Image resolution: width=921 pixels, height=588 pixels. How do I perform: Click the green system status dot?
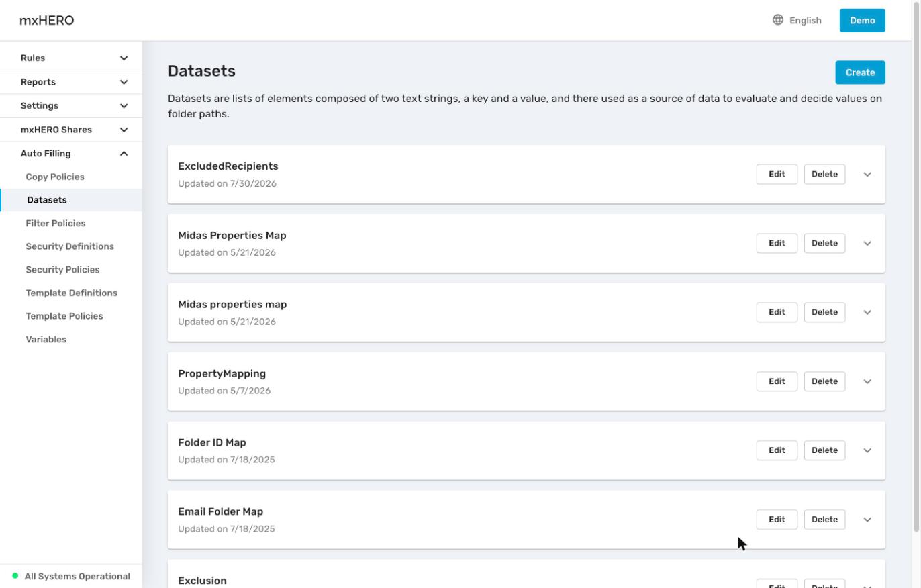tap(15, 576)
